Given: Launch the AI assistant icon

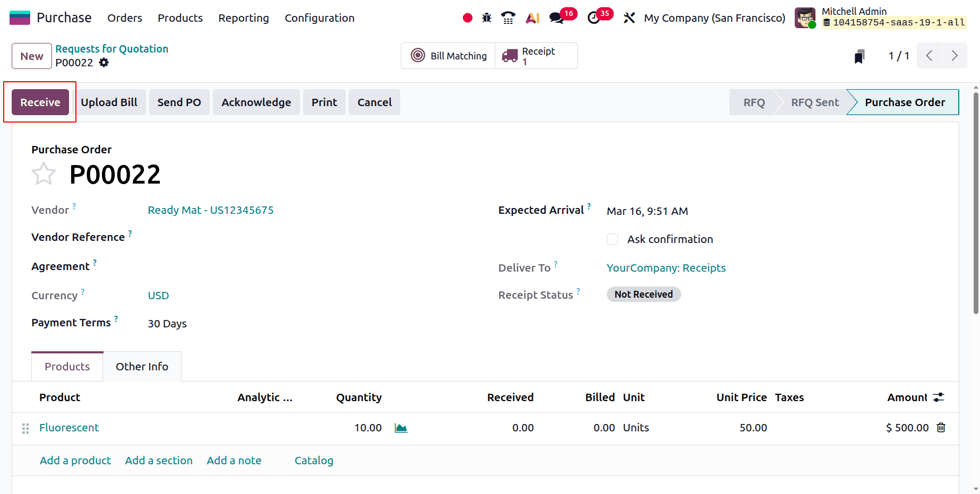Looking at the screenshot, I should 532,18.
